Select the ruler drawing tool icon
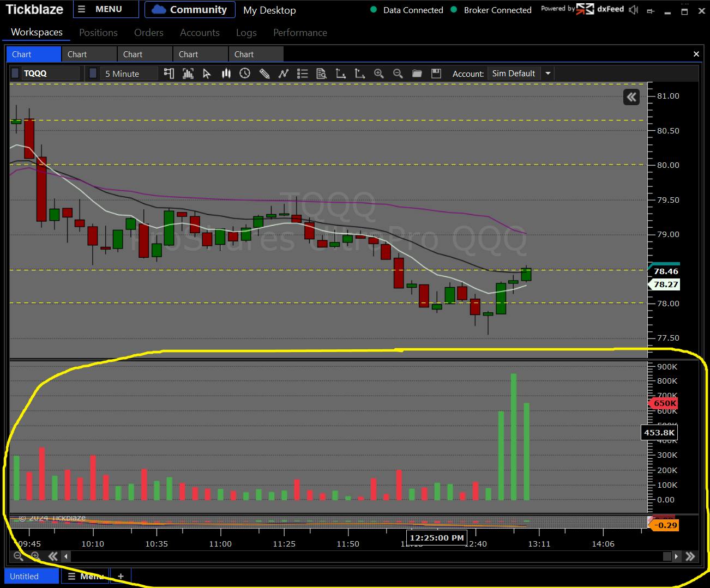710x588 pixels. click(264, 74)
